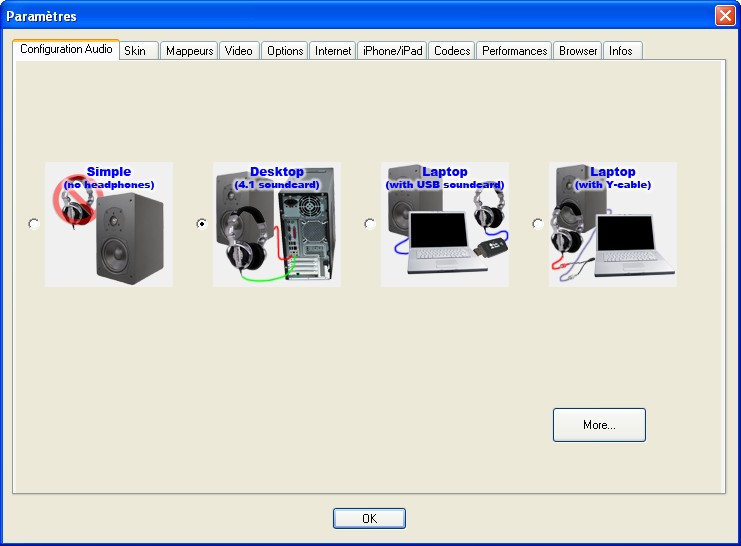Click the Desktop 4.1 soundcard image
Screen dimensions: 741x546
click(276, 224)
